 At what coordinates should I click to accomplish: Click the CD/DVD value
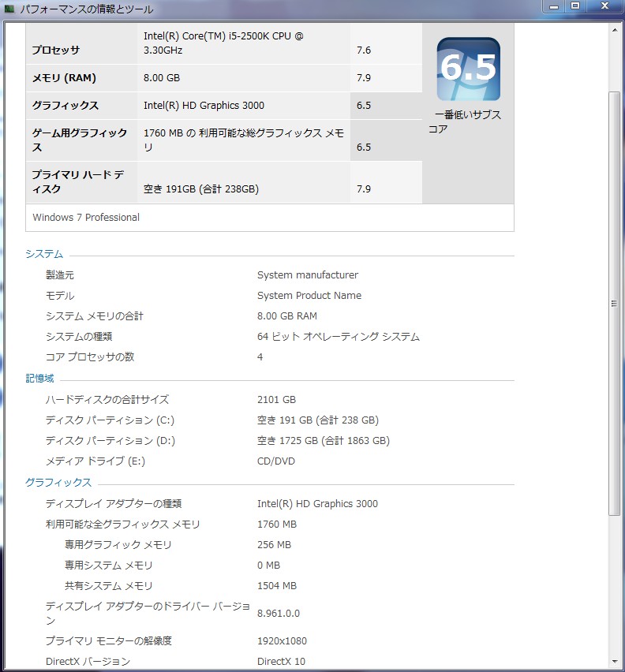[x=276, y=461]
